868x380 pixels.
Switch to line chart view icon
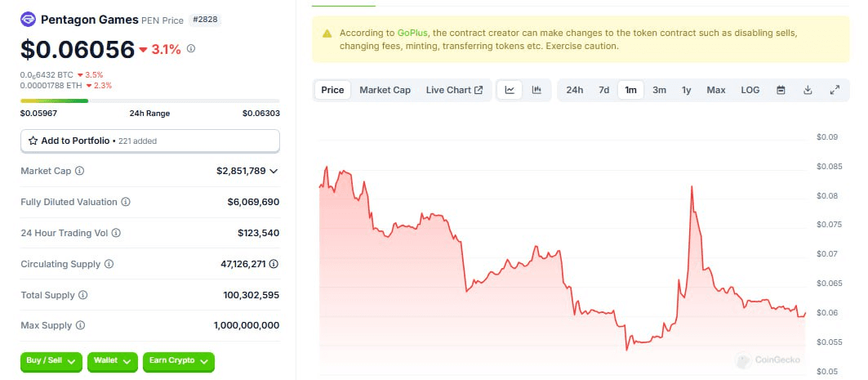pos(510,90)
